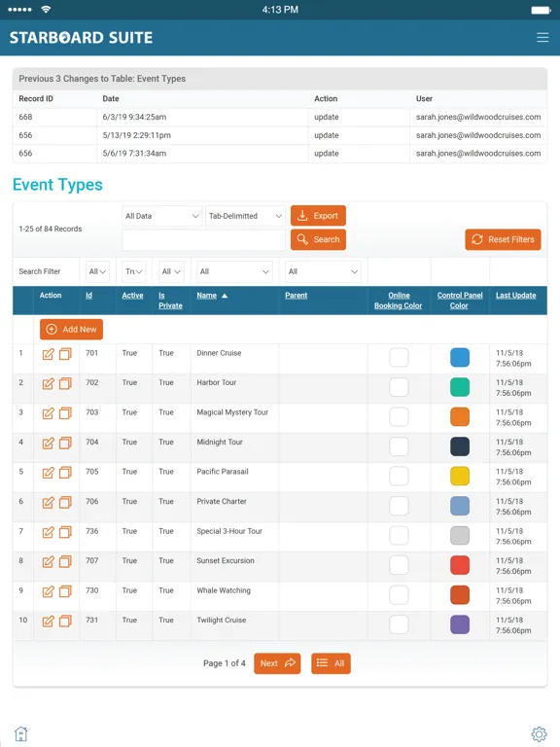
Task: Click record ID 668 in changes table
Action: tap(25, 117)
